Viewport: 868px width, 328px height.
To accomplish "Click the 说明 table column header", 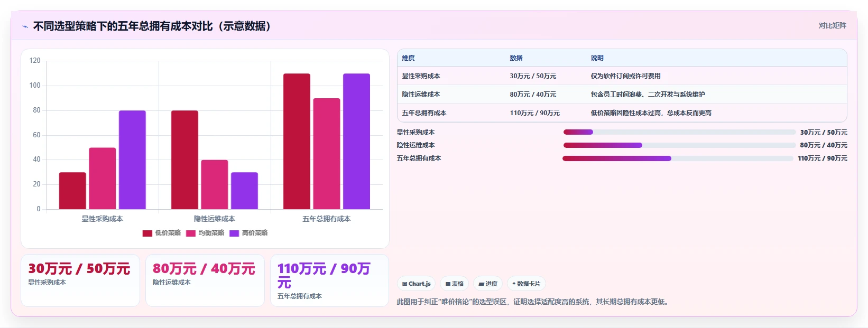I will pos(597,58).
